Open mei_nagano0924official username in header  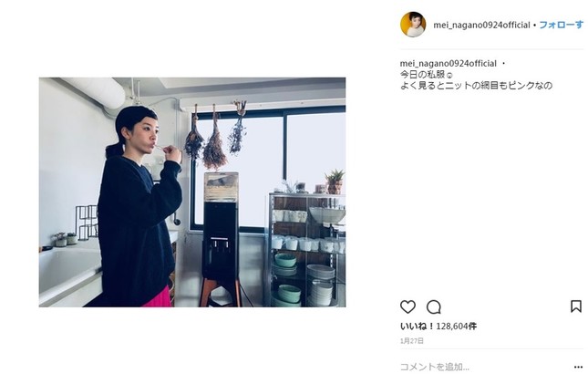[x=481, y=26]
